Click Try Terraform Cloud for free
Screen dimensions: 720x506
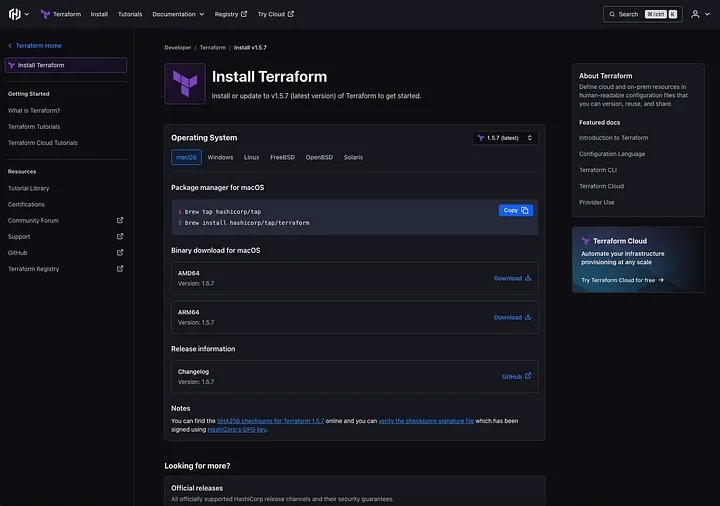622,280
